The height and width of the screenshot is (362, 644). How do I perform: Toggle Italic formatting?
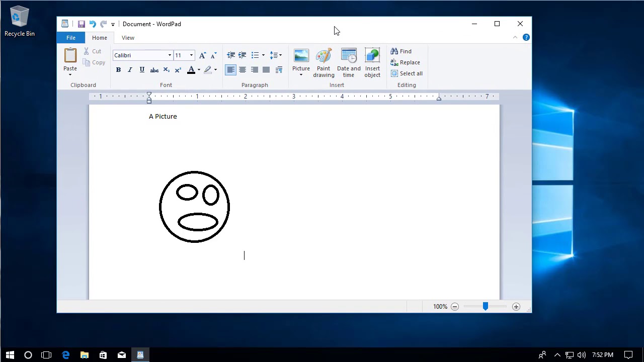[x=130, y=70]
